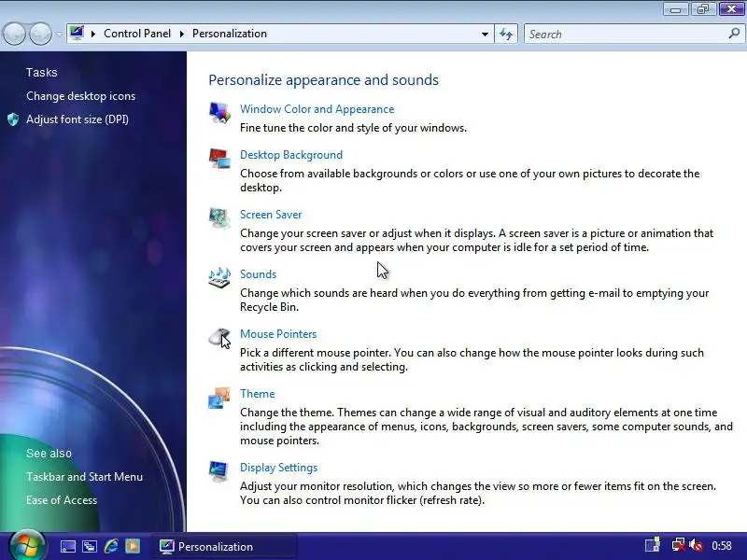Click the shield icon beside Adjust font size
The width and height of the screenshot is (747, 560).
pyautogui.click(x=13, y=119)
